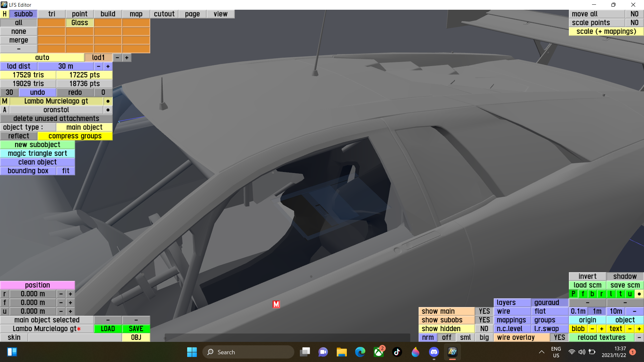Decrease r position with minus button

(x=61, y=294)
